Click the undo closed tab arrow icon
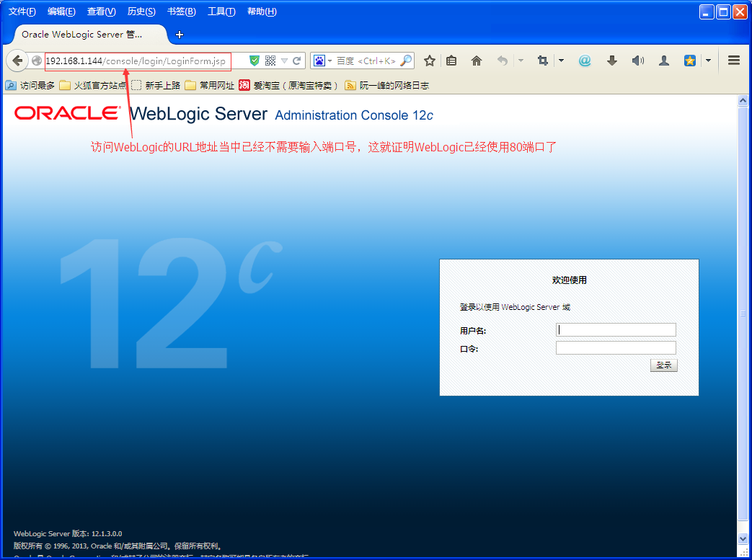 [x=502, y=61]
